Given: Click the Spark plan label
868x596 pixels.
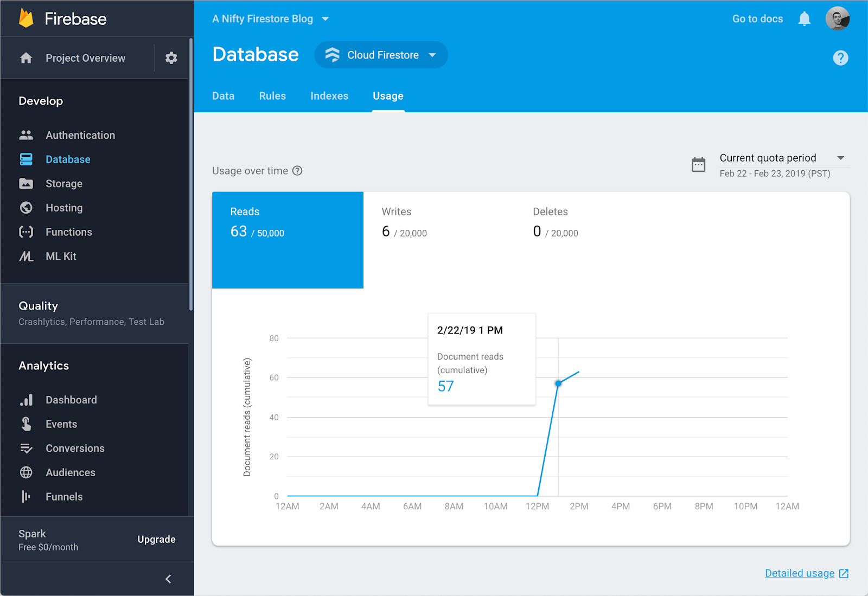Looking at the screenshot, I should pos(32,534).
